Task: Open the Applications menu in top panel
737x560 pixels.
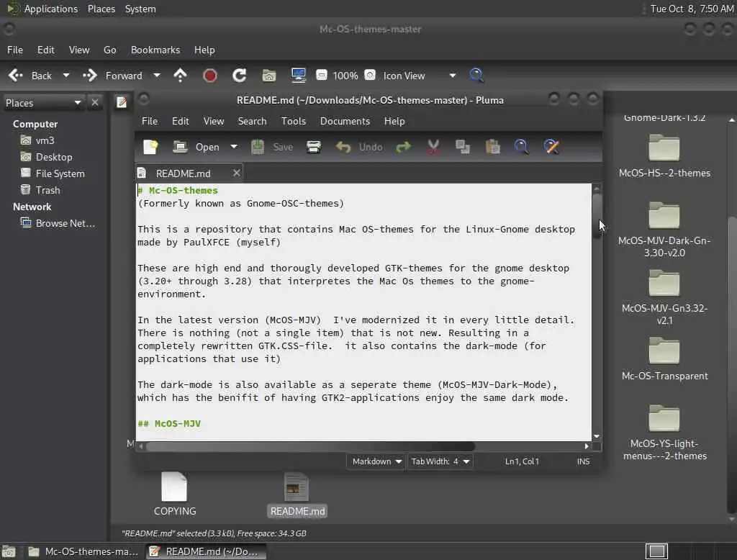Action: click(51, 9)
